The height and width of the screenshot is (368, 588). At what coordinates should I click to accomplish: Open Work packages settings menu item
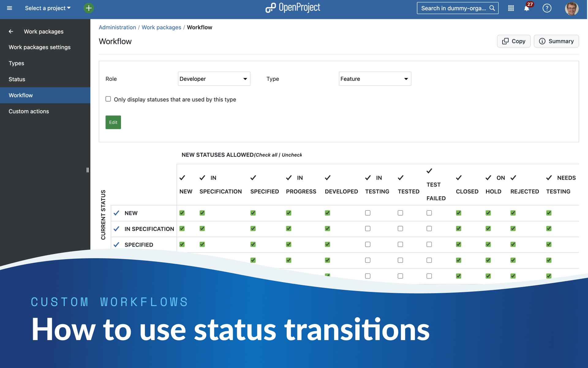pos(40,47)
